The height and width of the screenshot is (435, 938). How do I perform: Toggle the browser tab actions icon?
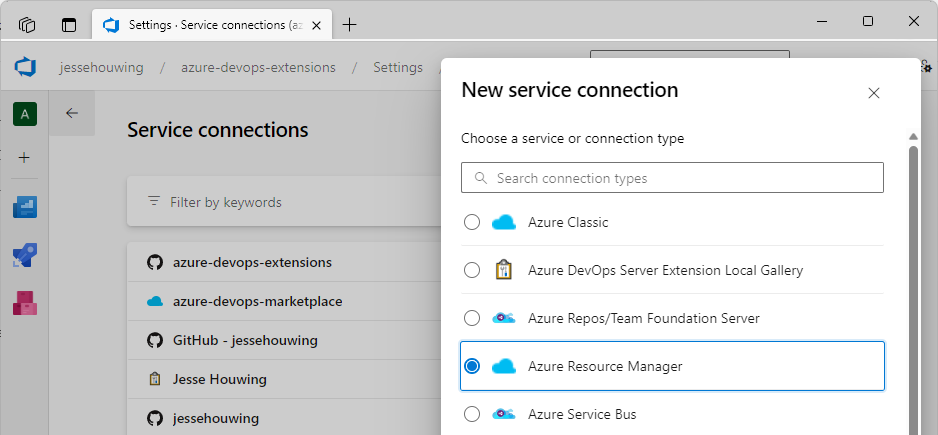click(x=69, y=24)
